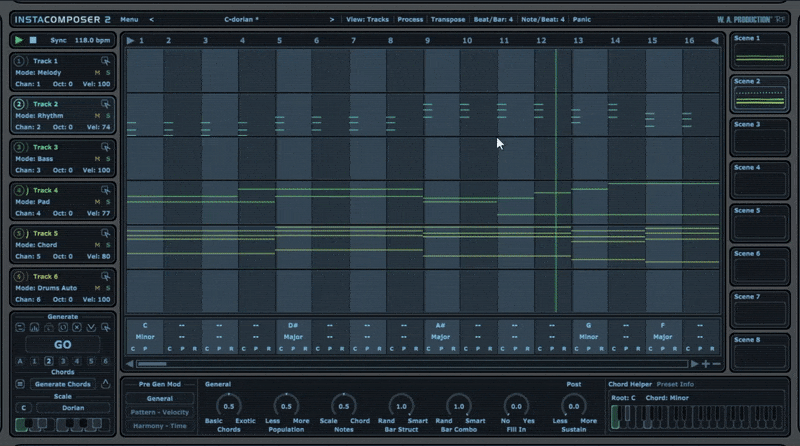Click the Scene 3 slot

pyautogui.click(x=761, y=139)
